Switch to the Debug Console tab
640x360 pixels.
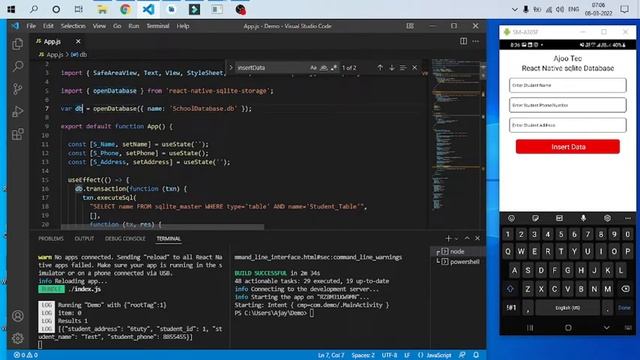(125, 238)
